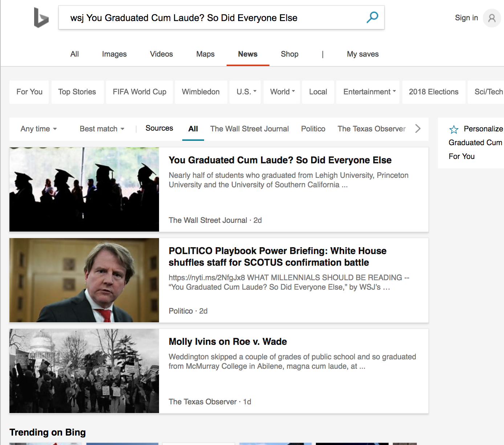This screenshot has height=445, width=504.
Task: Click the Molly Ivins protest image
Action: [84, 371]
